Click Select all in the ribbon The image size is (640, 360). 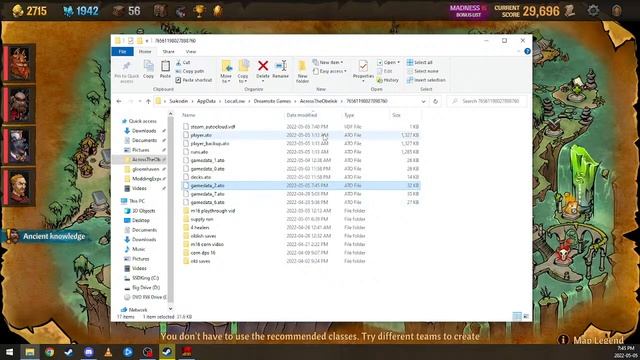click(420, 62)
